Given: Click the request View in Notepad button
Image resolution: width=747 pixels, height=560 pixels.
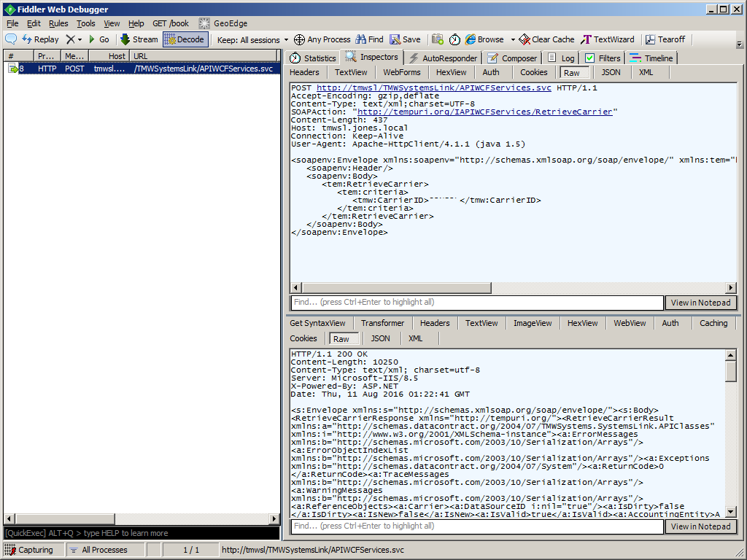Looking at the screenshot, I should (700, 303).
